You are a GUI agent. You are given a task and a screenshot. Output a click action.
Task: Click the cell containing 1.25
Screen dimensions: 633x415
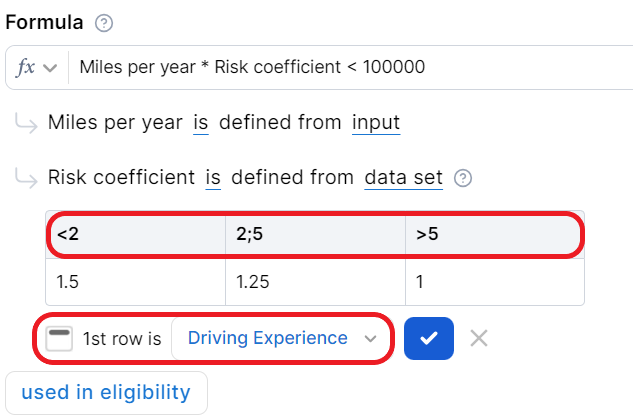(314, 282)
